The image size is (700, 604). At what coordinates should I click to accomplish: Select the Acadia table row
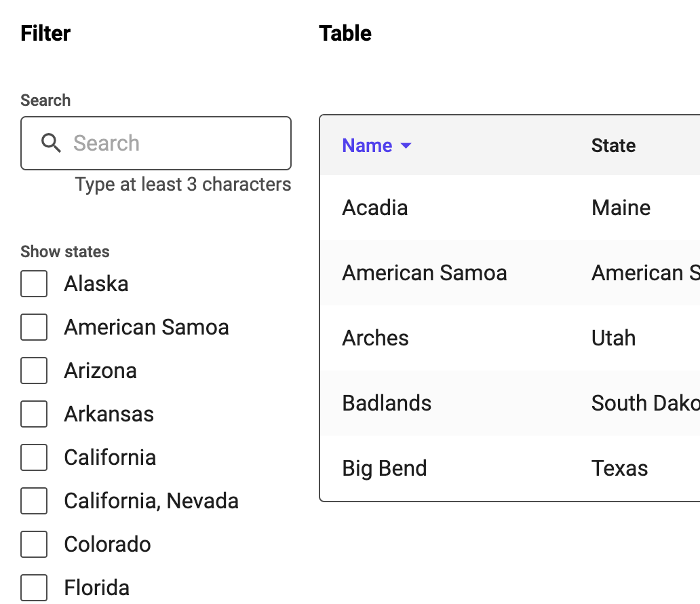(x=510, y=208)
